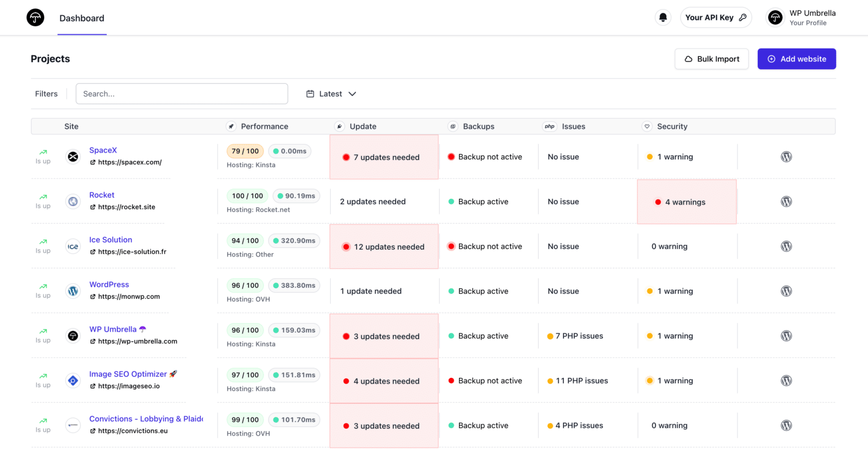
Task: Click the Image SEO Optimizer favicon
Action: [73, 381]
